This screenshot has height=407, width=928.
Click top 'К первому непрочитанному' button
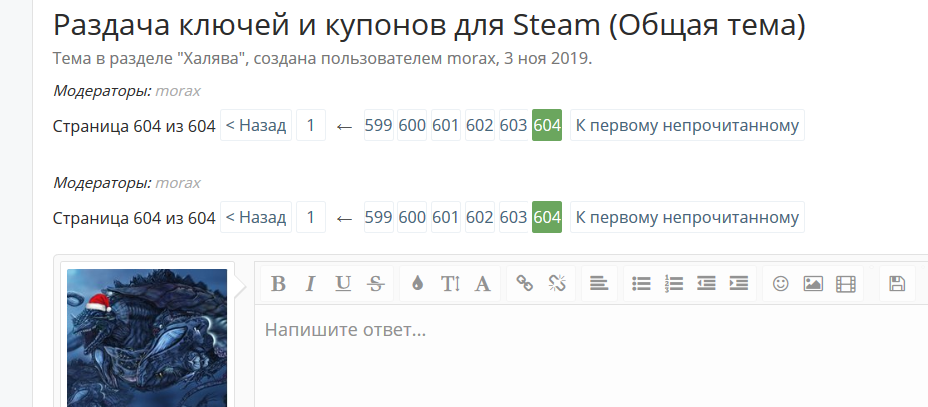click(x=687, y=125)
